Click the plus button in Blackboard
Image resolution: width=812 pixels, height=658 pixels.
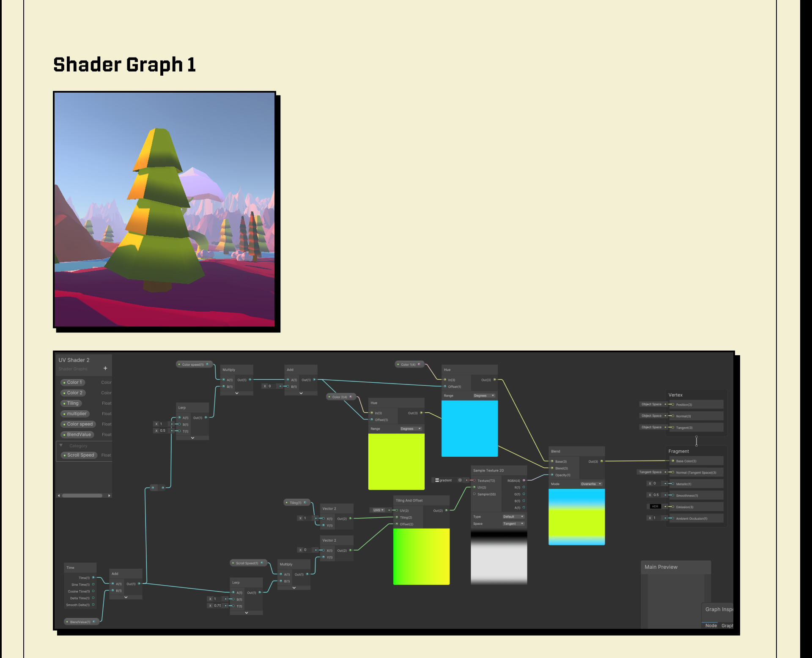click(x=105, y=368)
